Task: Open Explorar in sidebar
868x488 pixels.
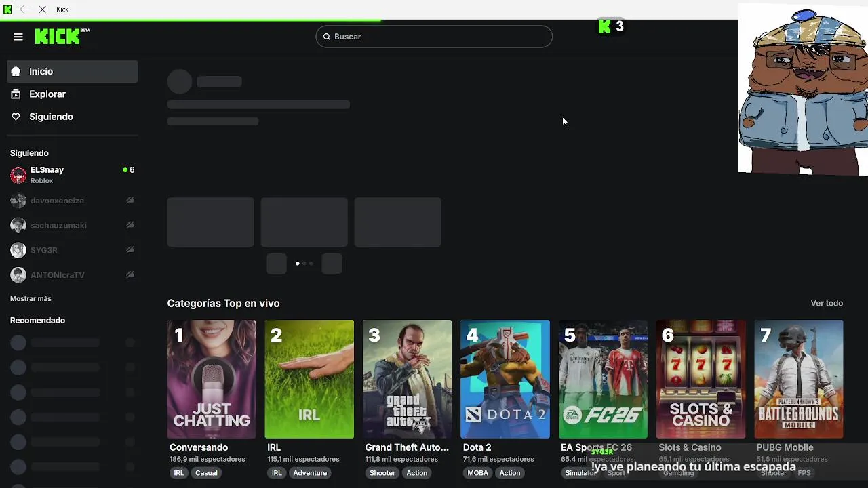Action: tap(73, 94)
